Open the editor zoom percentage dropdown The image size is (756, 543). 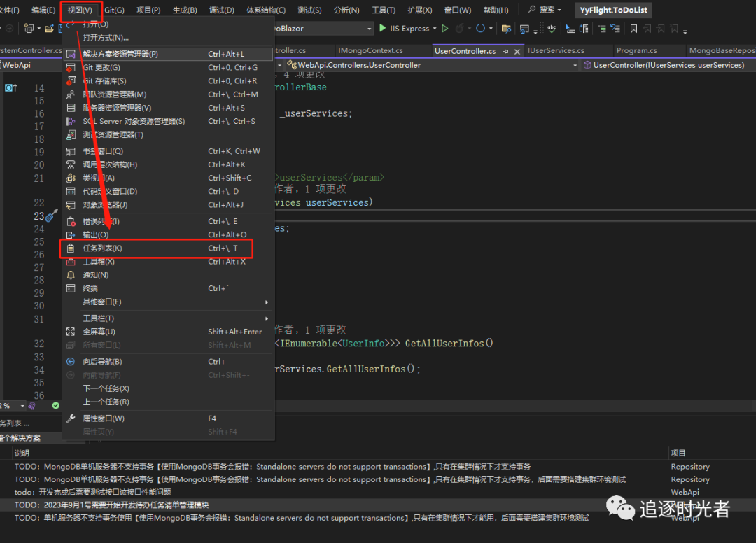(22, 406)
